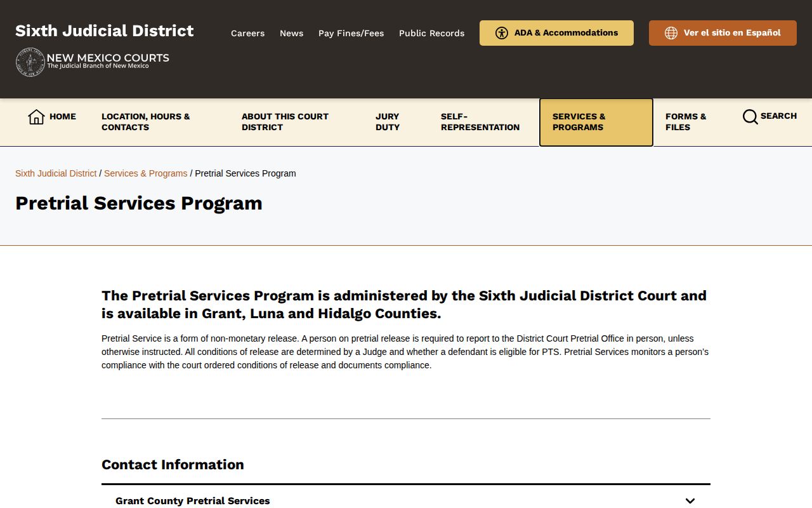Click the search magnifying glass icon
Viewport: 812px width, 508px height.
click(750, 117)
